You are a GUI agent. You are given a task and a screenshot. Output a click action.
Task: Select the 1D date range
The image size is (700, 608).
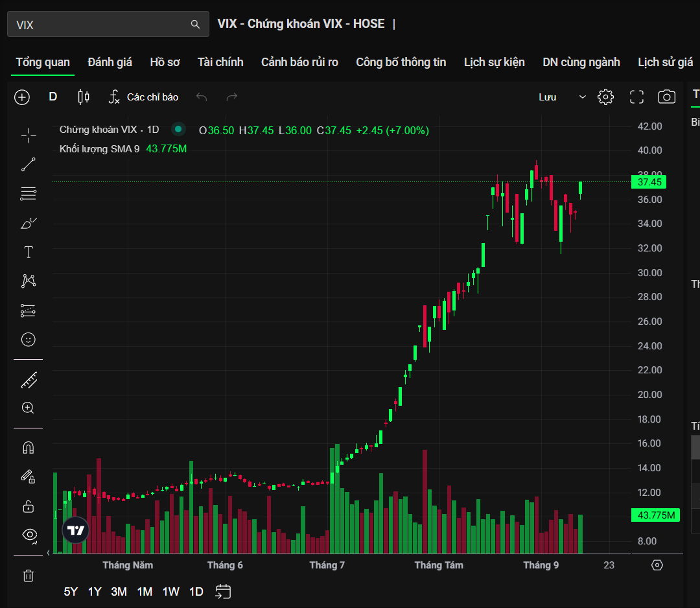pos(196,592)
